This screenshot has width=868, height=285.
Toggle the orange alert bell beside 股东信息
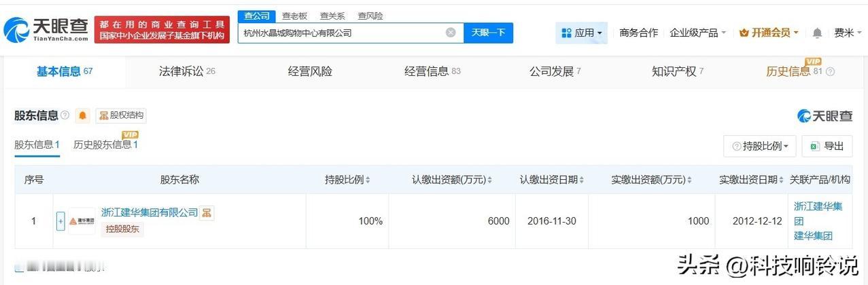[x=82, y=115]
